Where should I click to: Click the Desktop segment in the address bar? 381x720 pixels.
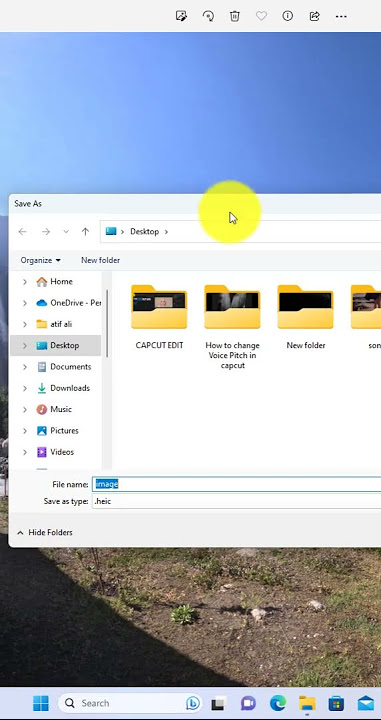point(144,231)
